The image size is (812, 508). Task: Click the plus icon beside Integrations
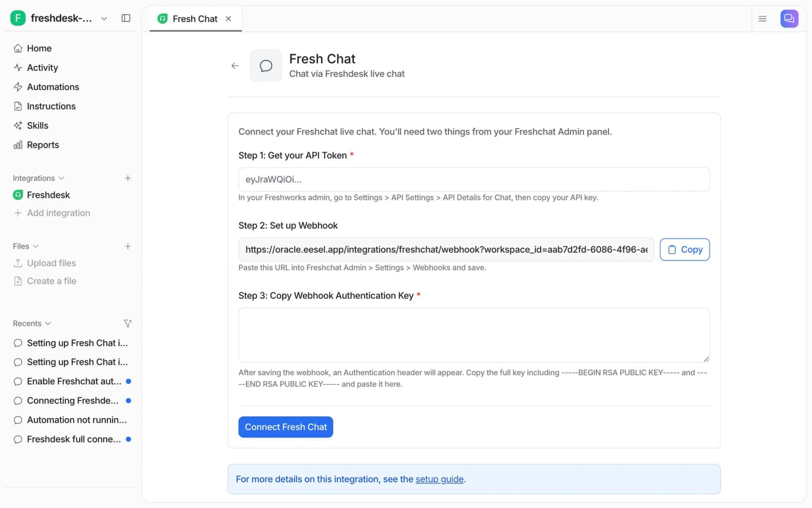[128, 178]
